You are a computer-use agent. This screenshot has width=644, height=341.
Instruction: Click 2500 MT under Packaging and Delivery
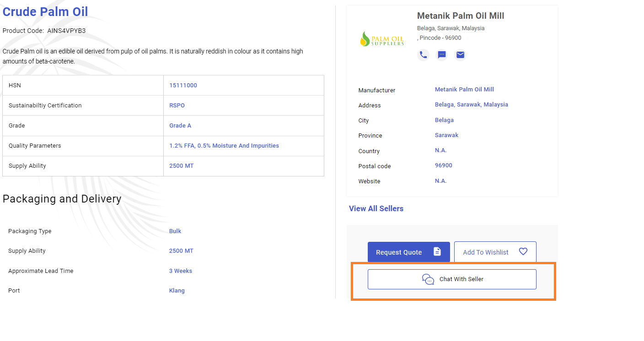pyautogui.click(x=181, y=251)
